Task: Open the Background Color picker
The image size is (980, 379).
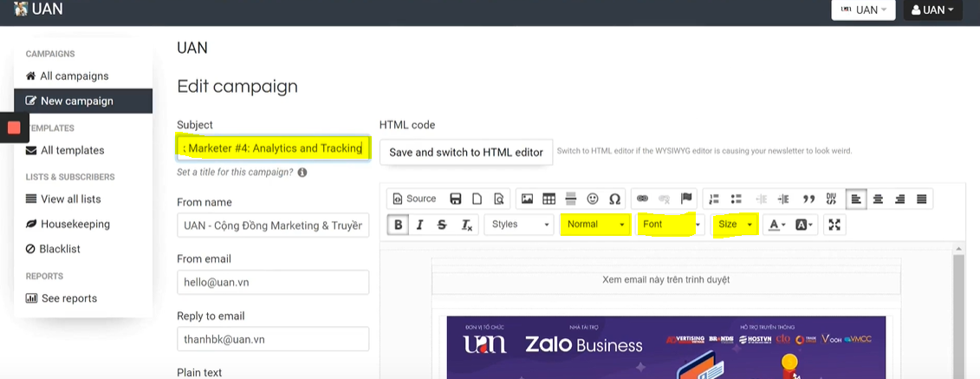Action: (x=804, y=225)
